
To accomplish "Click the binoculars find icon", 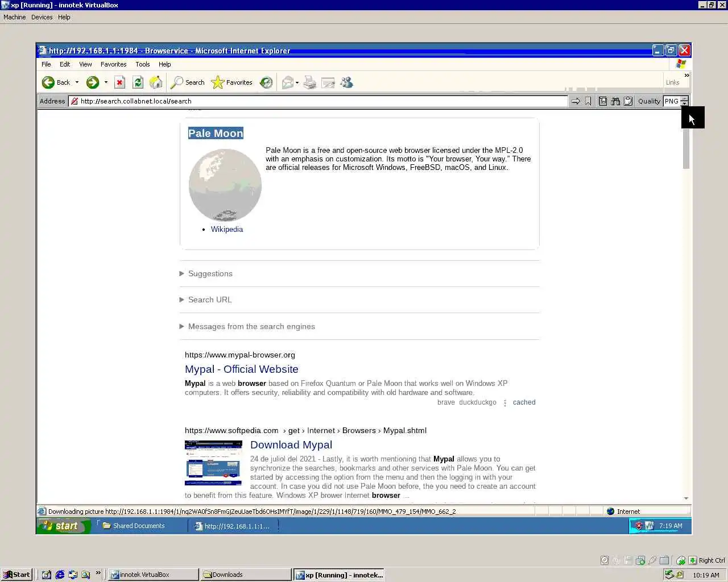I will (615, 101).
